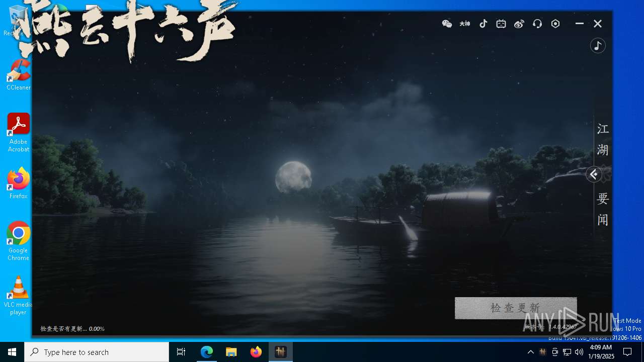Minimize the game launcher window
The width and height of the screenshot is (644, 362).
click(580, 24)
